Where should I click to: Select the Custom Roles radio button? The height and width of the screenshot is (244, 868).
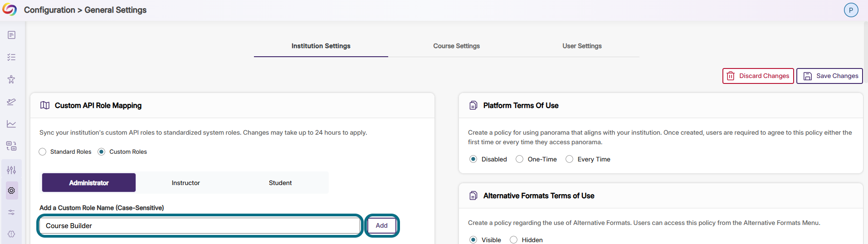[102, 152]
